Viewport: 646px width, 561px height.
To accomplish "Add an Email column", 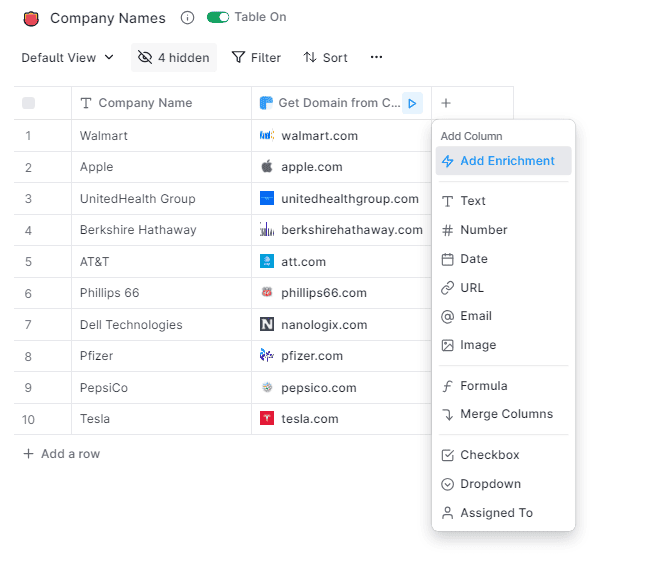I will click(503, 316).
